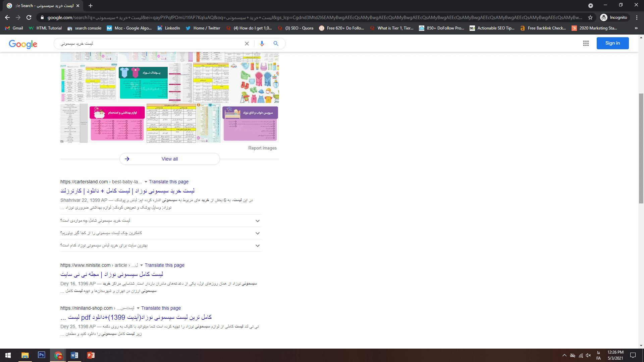
Task: Reload the page
Action: 29,17
